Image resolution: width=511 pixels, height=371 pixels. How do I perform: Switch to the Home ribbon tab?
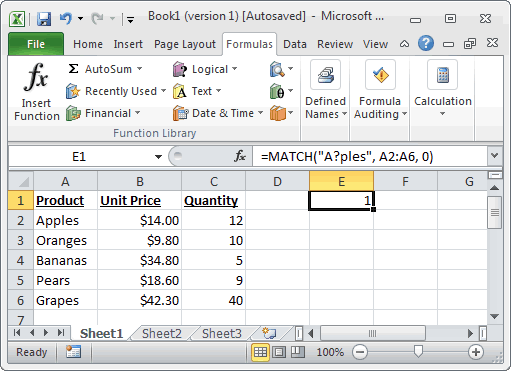pyautogui.click(x=88, y=44)
